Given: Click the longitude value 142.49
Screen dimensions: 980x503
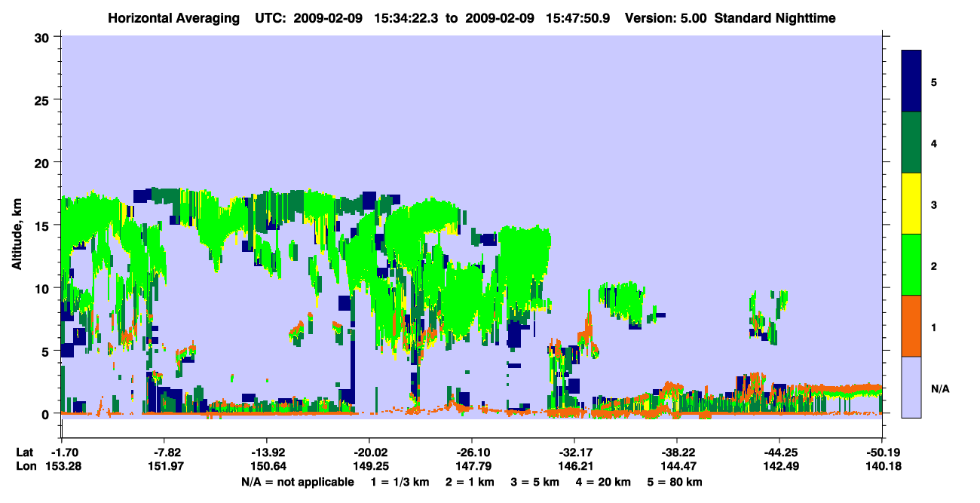Looking at the screenshot, I should coord(779,467).
